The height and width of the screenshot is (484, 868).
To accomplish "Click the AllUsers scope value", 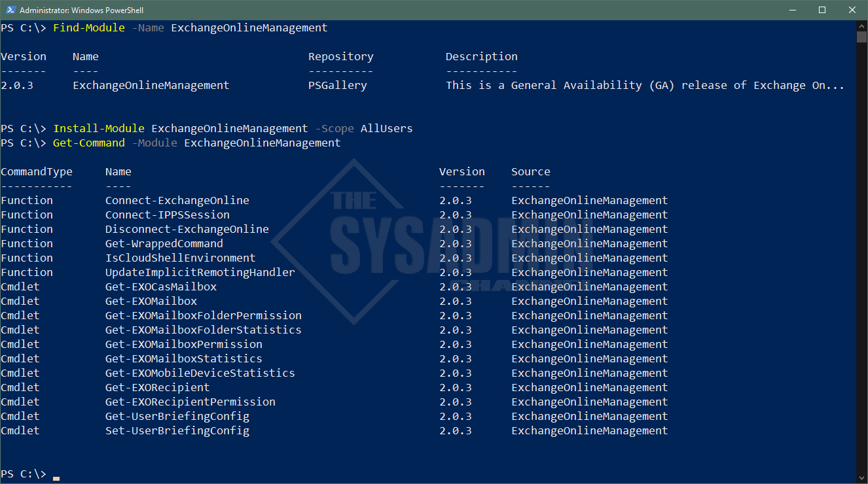I will tap(387, 128).
